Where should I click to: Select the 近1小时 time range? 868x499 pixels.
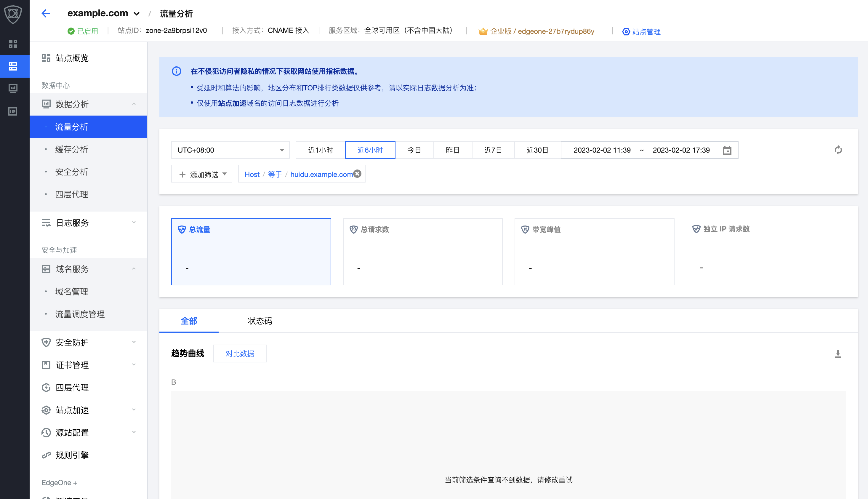[x=321, y=150]
